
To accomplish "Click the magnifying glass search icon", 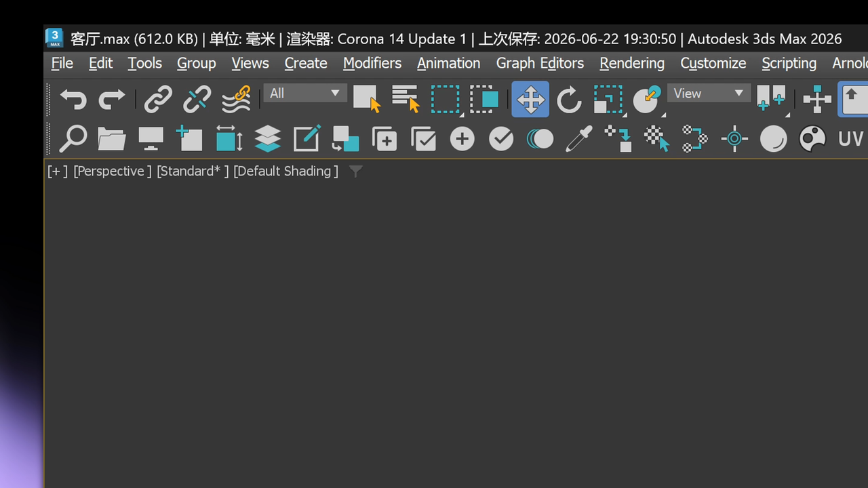I will tap(73, 139).
